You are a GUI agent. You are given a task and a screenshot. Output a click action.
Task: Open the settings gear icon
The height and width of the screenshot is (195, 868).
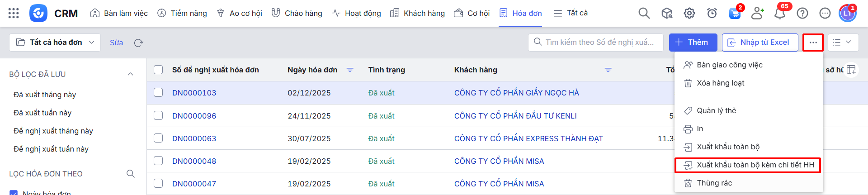689,13
